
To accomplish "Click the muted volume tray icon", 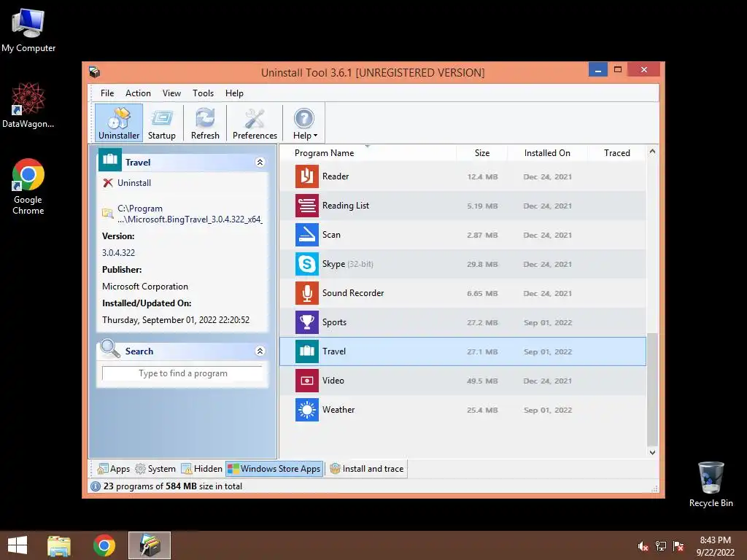I will [x=643, y=546].
